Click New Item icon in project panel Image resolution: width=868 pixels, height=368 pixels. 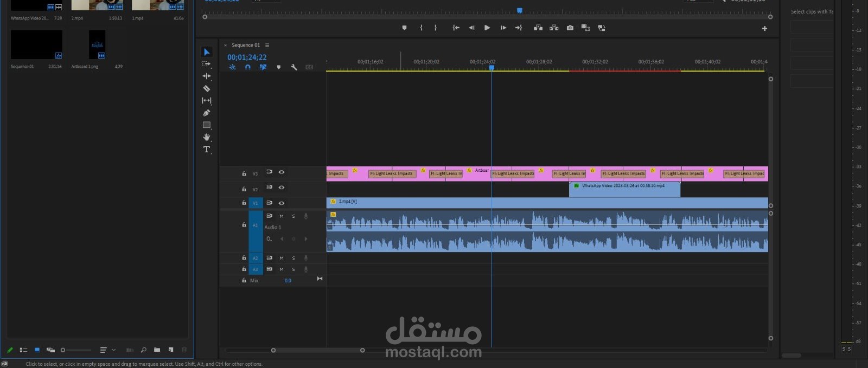click(x=171, y=350)
